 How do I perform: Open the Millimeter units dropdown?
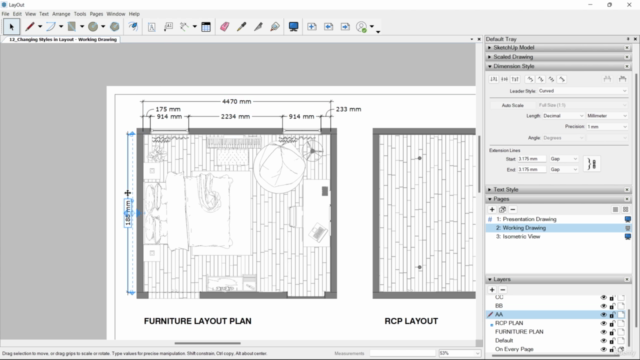[x=607, y=116]
